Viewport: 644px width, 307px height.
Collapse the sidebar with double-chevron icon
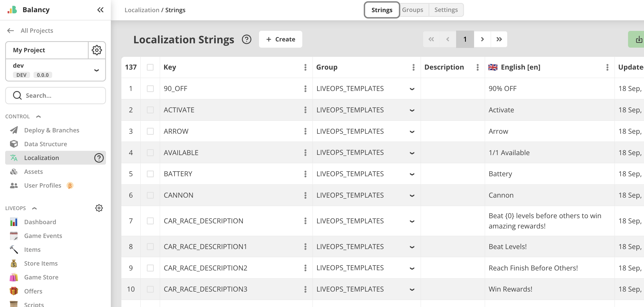point(100,10)
